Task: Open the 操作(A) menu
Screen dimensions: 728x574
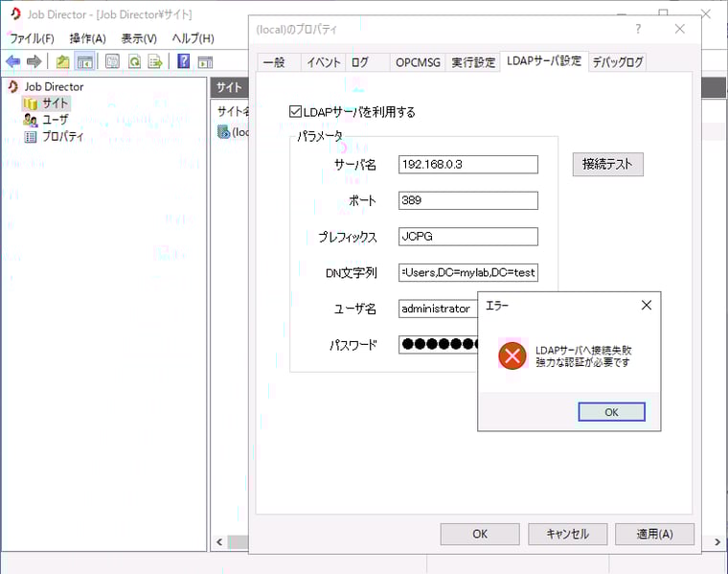Action: (88, 38)
